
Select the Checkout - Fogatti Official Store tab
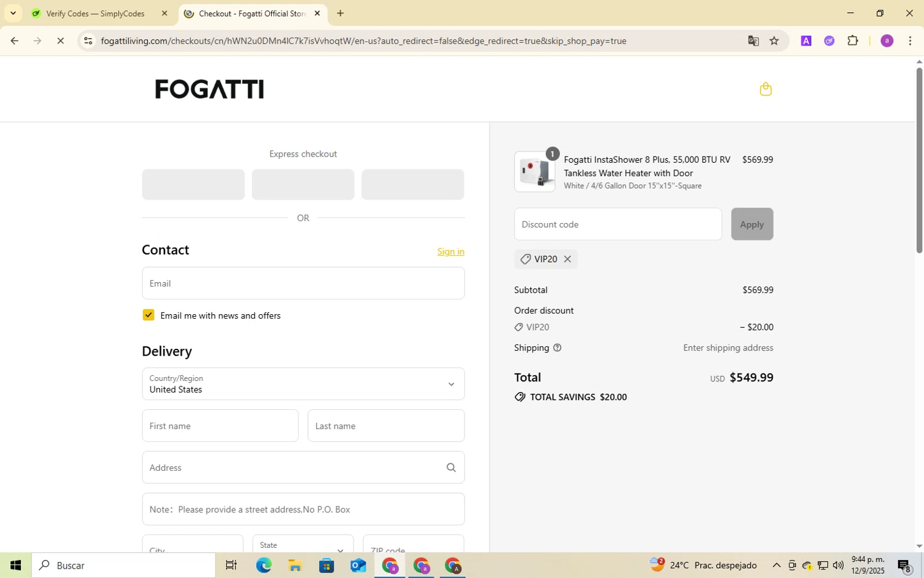tap(253, 14)
